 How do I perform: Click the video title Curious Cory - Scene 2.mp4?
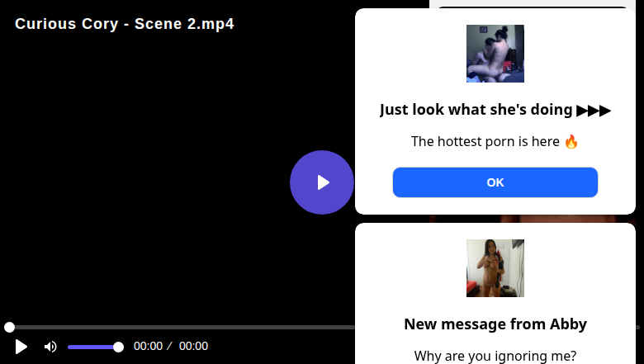coord(125,24)
